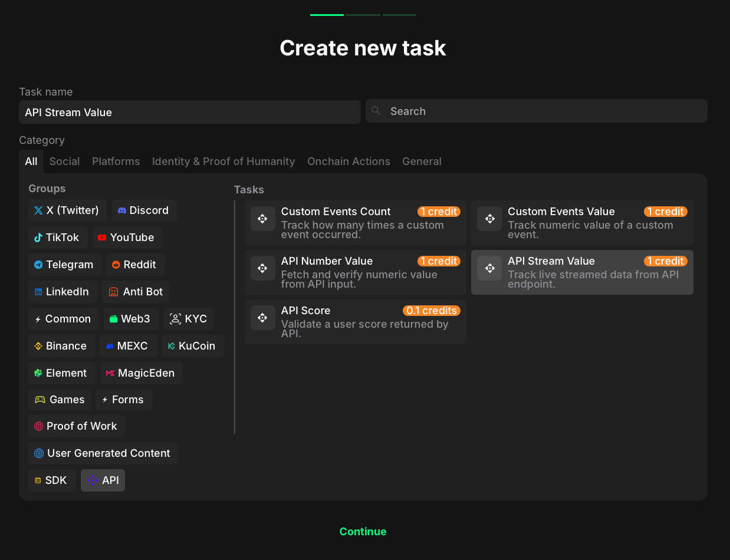Screen dimensions: 730x560
Task: Select the Element group
Action: tap(61, 373)
